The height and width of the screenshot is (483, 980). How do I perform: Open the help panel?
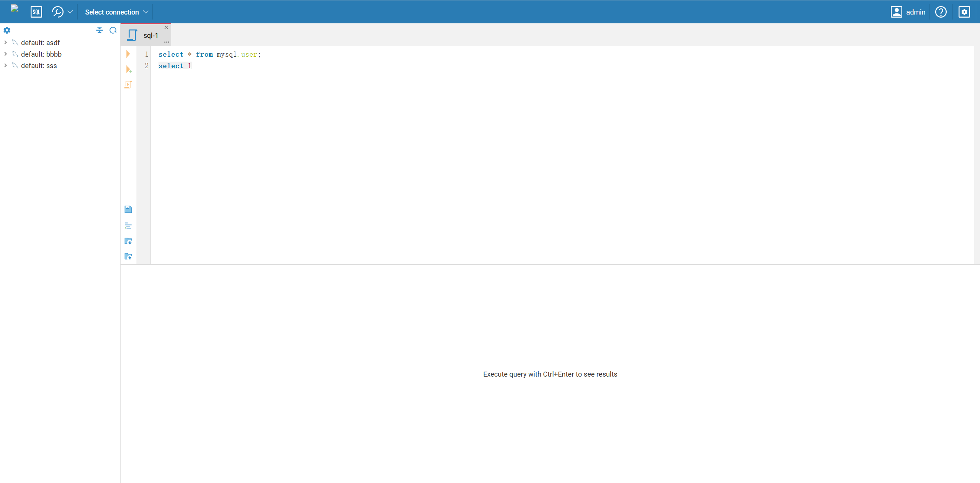click(941, 12)
